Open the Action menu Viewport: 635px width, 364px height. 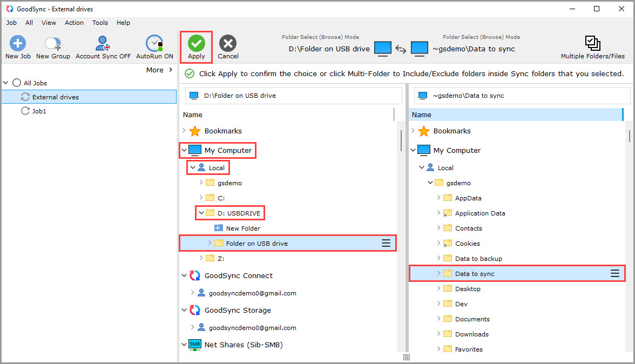coord(74,23)
